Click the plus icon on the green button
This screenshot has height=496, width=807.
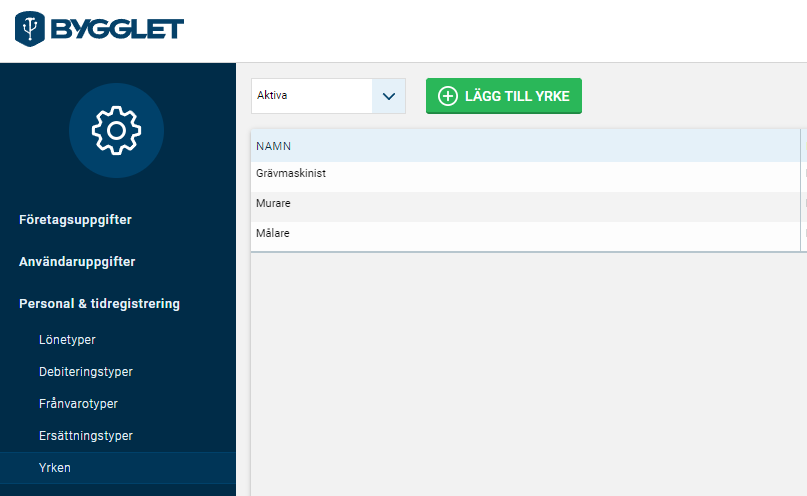pyautogui.click(x=448, y=96)
